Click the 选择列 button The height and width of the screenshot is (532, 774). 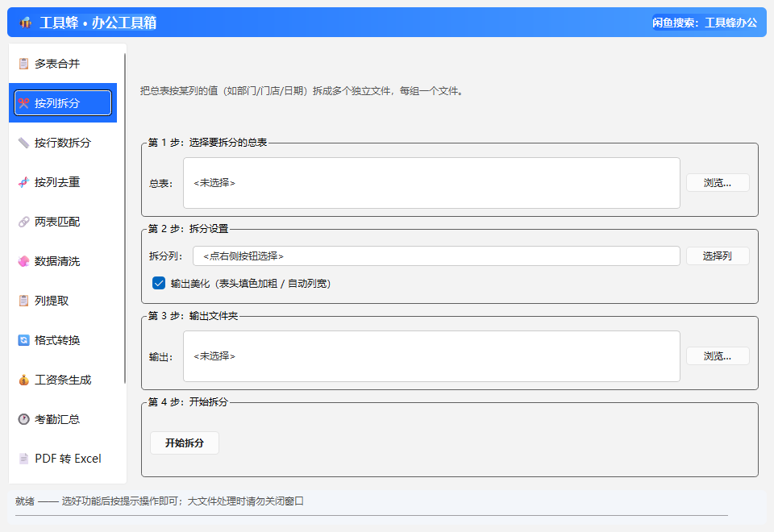click(718, 256)
